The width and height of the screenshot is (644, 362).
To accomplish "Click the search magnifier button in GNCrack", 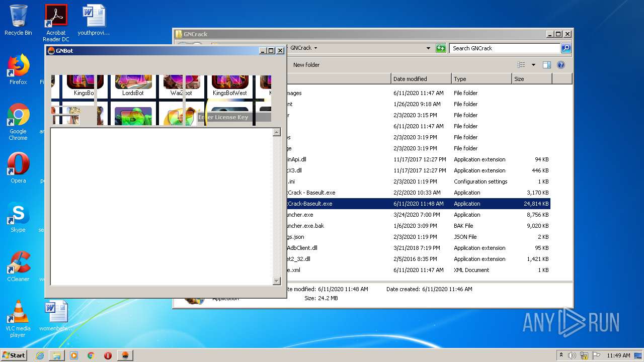I will 566,48.
